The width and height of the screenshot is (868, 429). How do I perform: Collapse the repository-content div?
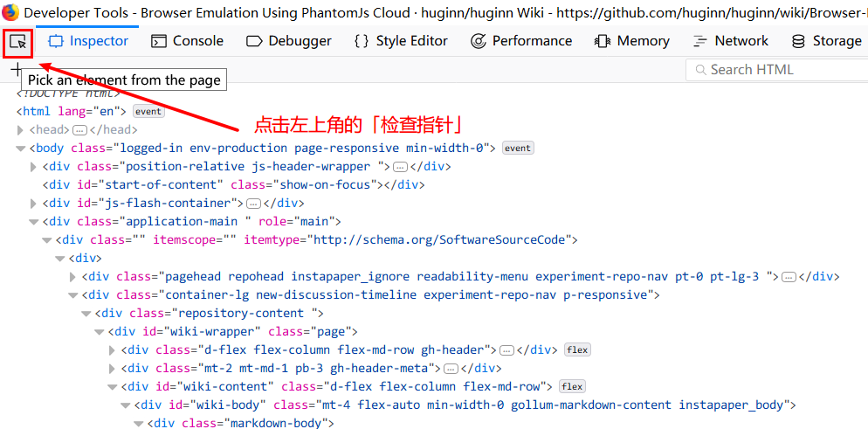pos(86,314)
